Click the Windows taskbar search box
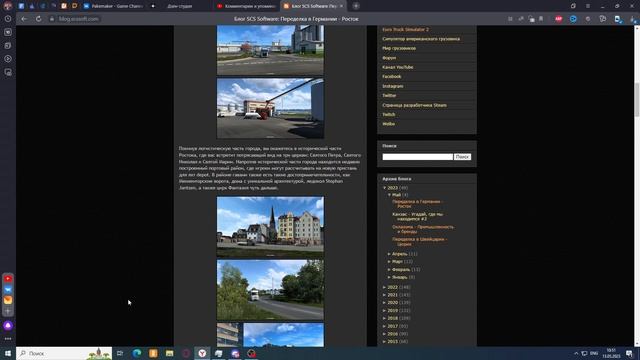The height and width of the screenshot is (360, 640). click(x=64, y=353)
